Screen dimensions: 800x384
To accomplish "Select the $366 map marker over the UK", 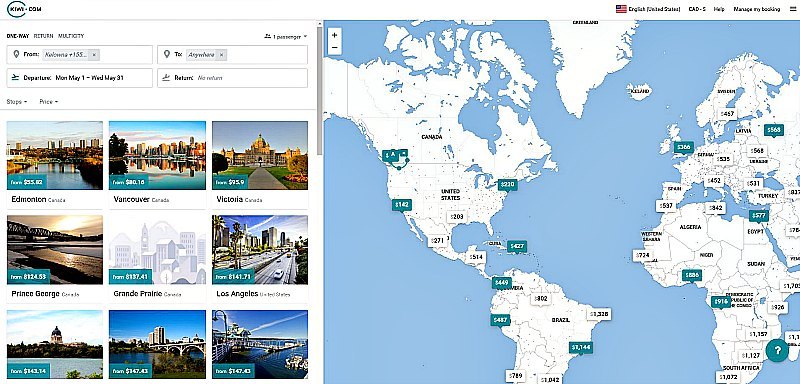I will [x=683, y=147].
